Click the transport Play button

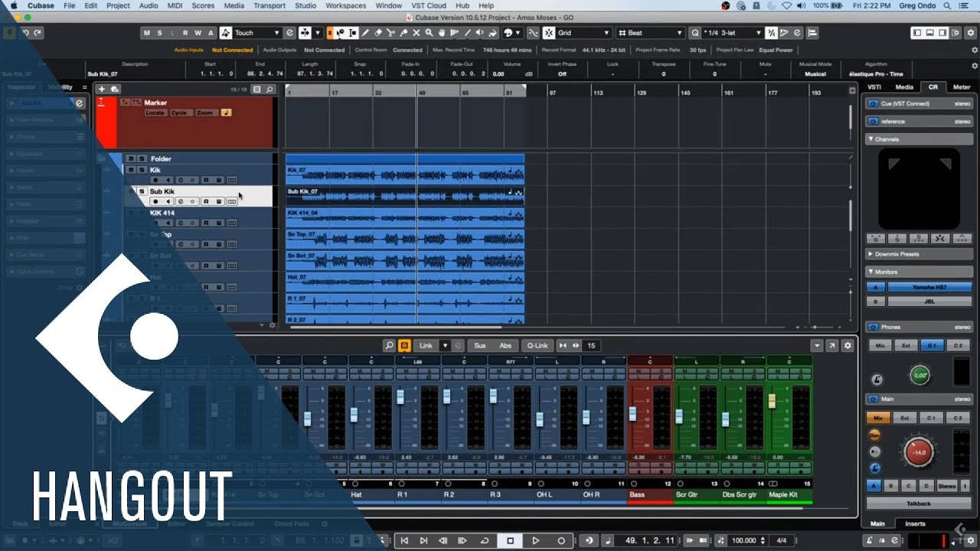tap(536, 540)
